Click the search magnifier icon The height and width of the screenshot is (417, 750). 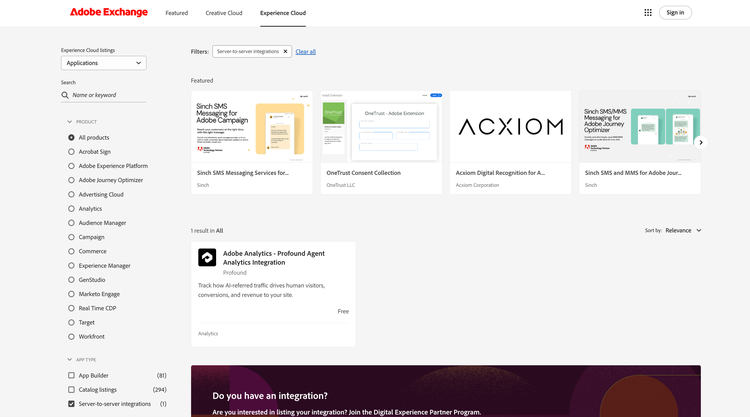click(65, 95)
